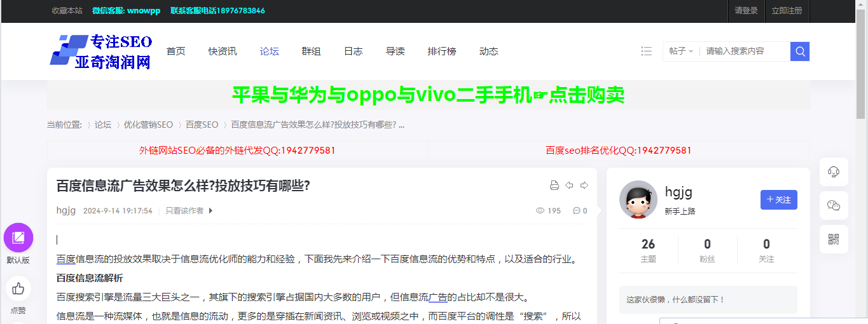This screenshot has height=324, width=868.
Task: Open the 导读 nav item
Action: tap(396, 51)
